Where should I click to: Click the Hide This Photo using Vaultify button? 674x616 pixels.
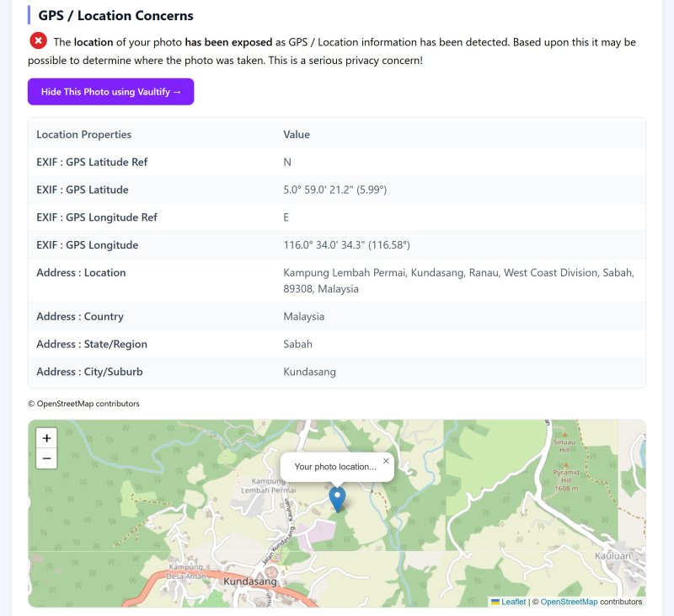111,92
